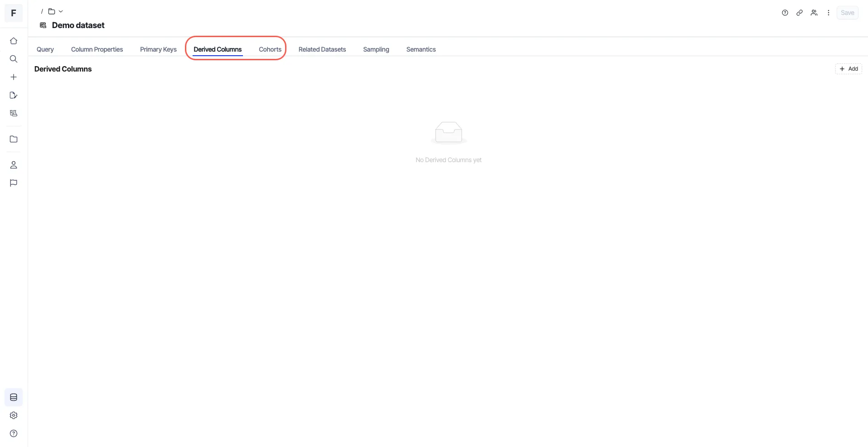Copy link using the chain icon

pyautogui.click(x=800, y=13)
